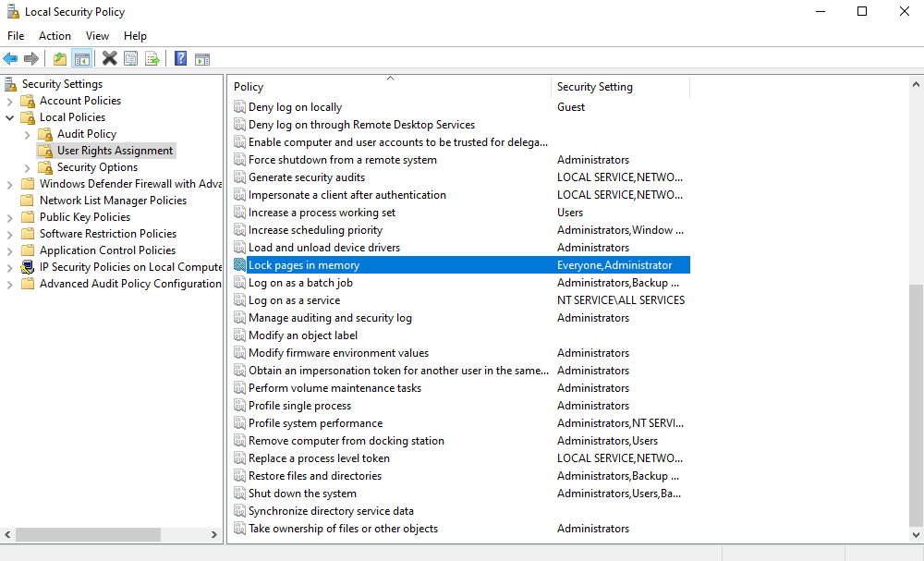Click the IP Security Policies computer icon
Screen dimensions: 924x561
pyautogui.click(x=28, y=267)
